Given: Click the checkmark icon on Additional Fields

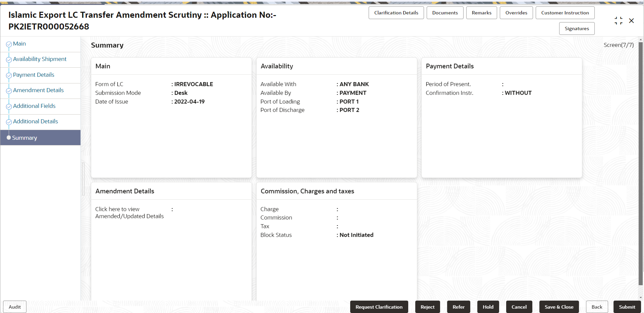Looking at the screenshot, I should click(x=9, y=106).
